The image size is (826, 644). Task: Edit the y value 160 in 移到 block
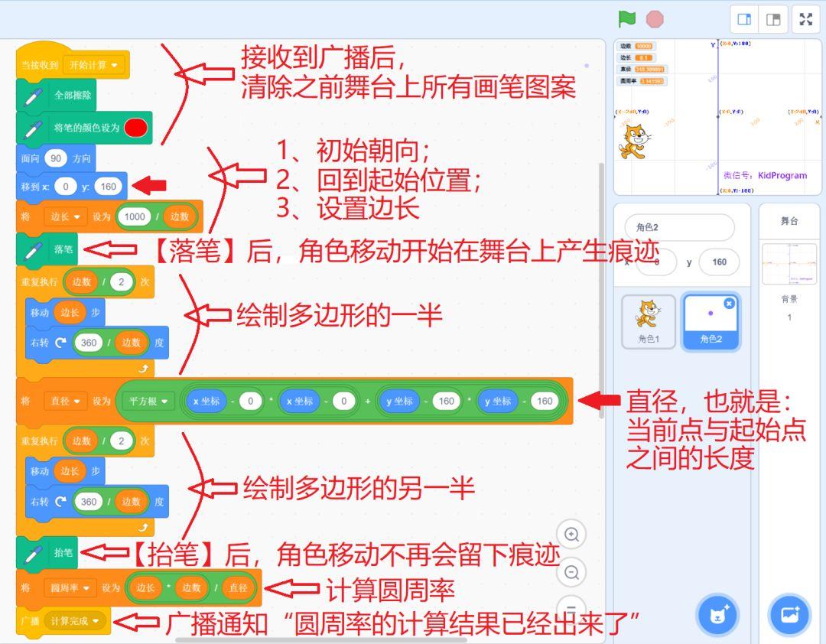tap(108, 187)
